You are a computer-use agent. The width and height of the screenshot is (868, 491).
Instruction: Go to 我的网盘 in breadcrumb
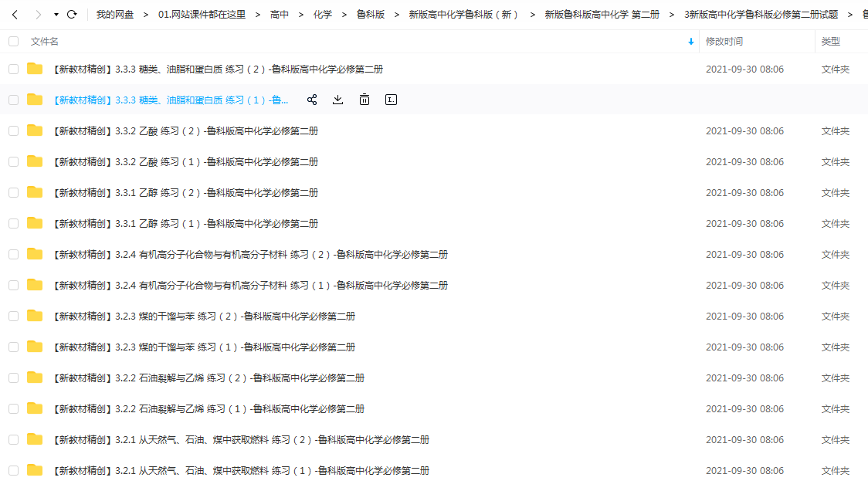(115, 15)
